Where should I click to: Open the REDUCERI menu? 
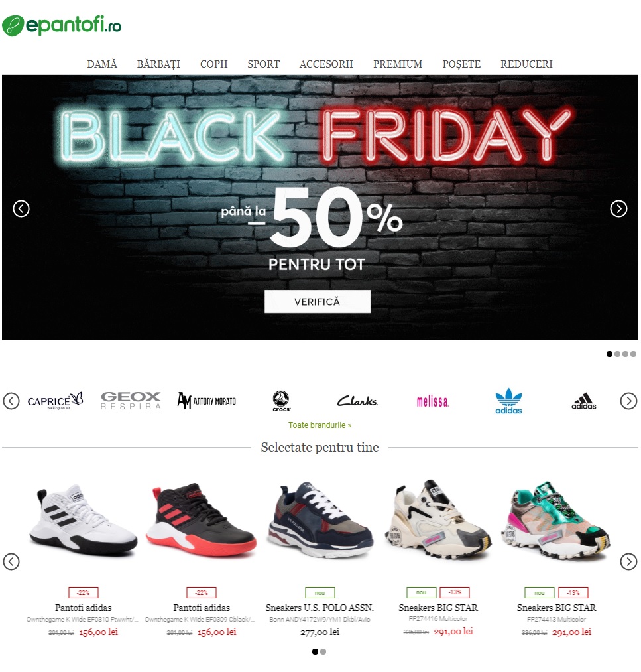(526, 64)
